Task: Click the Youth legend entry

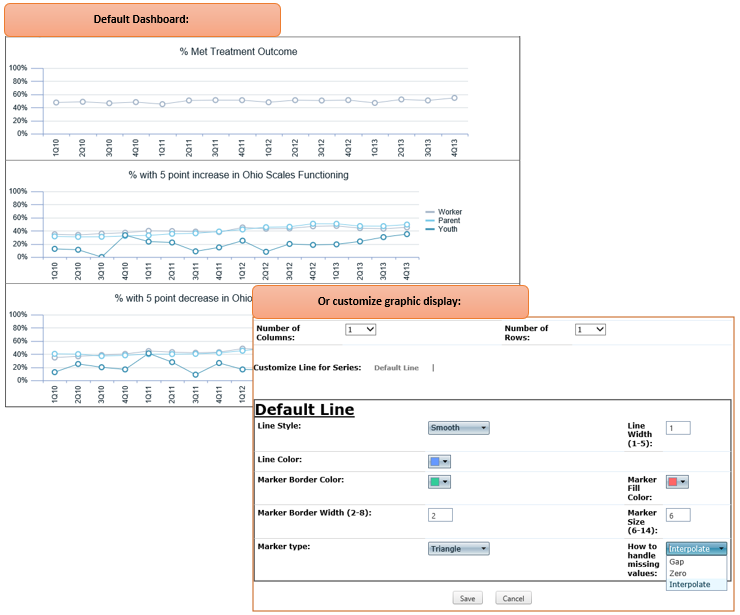Action: [x=441, y=229]
